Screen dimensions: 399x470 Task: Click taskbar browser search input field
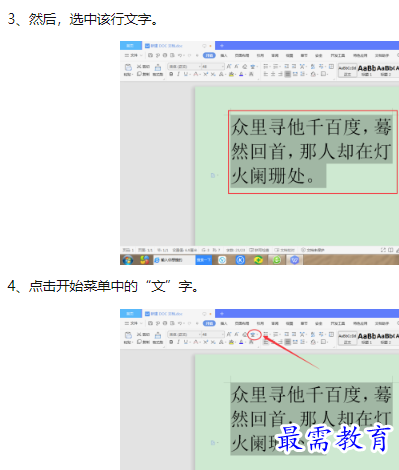point(174,260)
